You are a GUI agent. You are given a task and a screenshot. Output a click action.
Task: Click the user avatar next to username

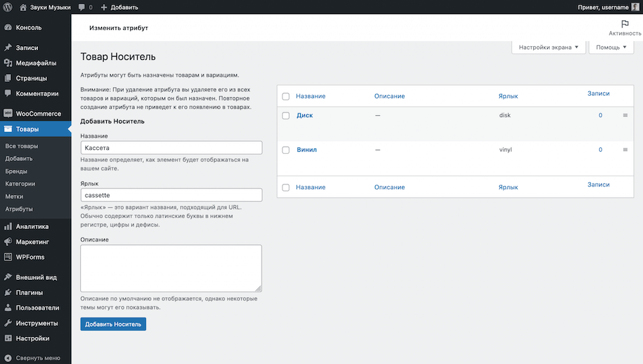click(x=635, y=7)
